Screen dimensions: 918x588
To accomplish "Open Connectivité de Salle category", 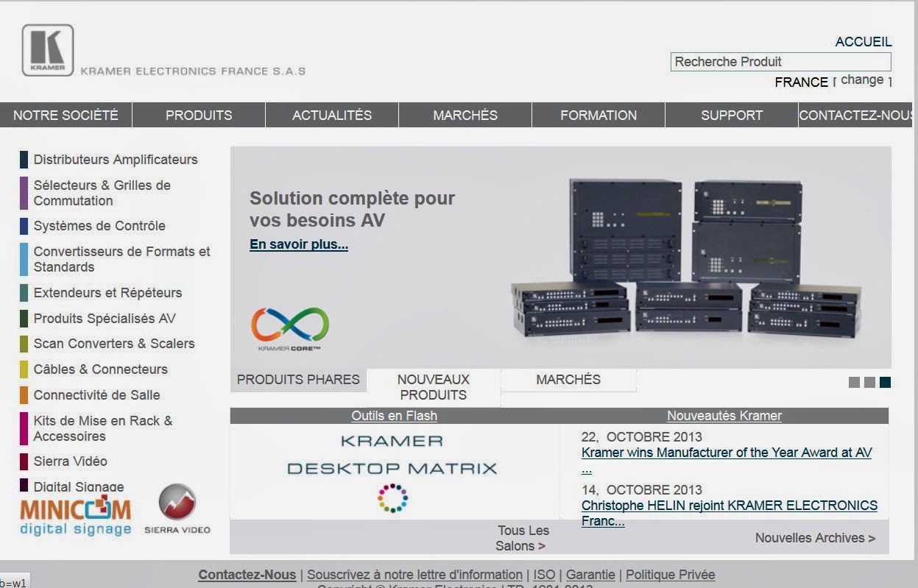I will click(96, 395).
